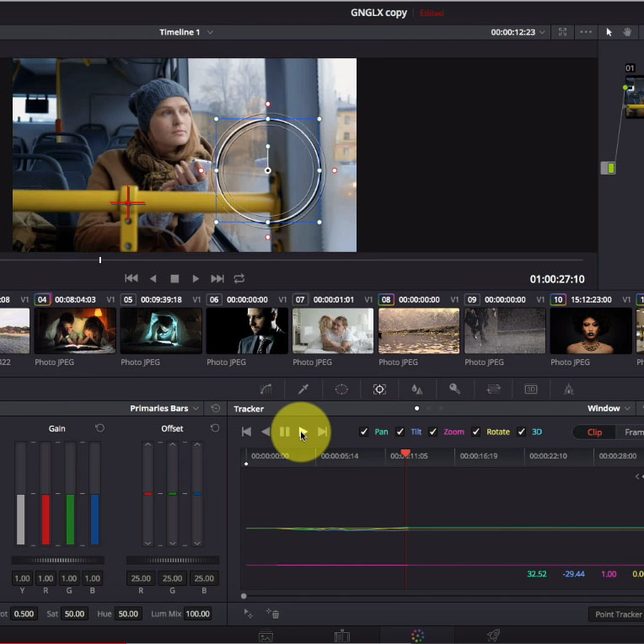Open the Point Tracker dropdown
644x644 pixels.
coord(617,614)
